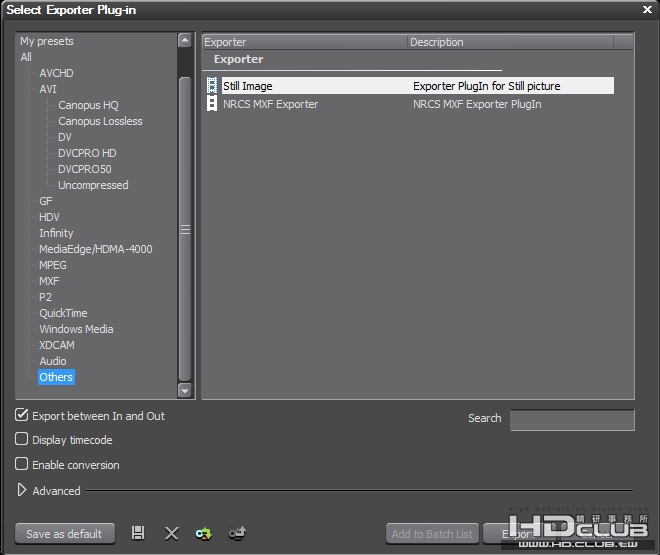This screenshot has height=555, width=660.
Task: Click the film icon beside NRCS MXF Exporter
Action: pos(212,104)
